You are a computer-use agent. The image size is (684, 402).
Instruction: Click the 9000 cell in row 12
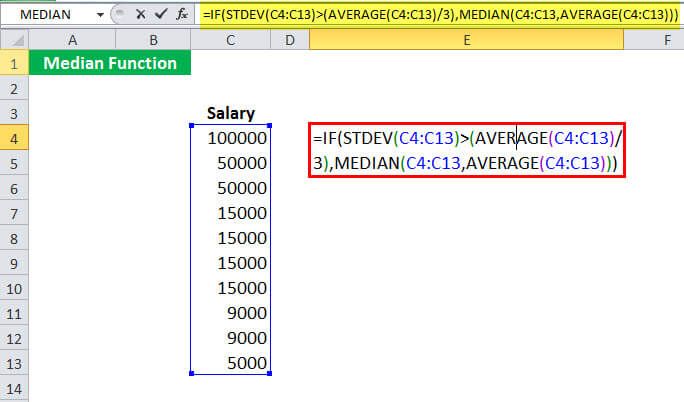(x=230, y=338)
